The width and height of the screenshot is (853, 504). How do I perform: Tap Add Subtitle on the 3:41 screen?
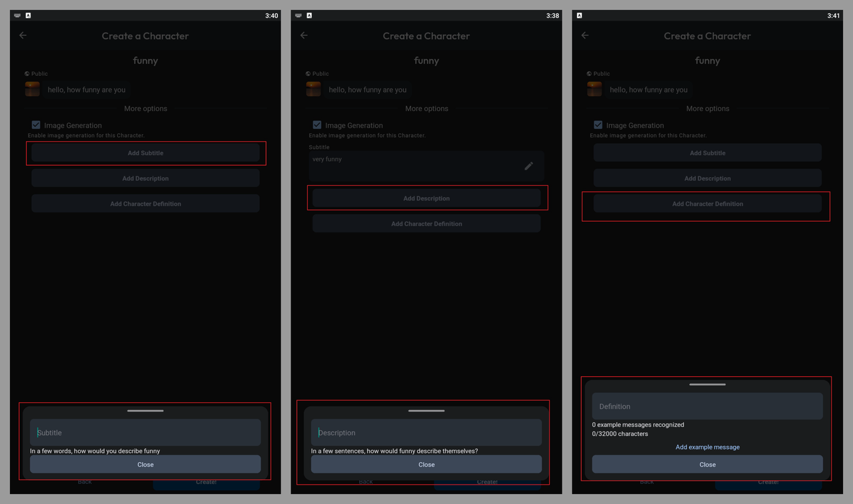click(708, 153)
